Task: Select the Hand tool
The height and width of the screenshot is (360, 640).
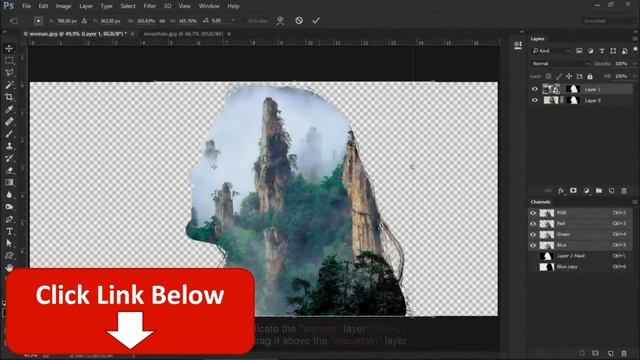Action: click(9, 267)
